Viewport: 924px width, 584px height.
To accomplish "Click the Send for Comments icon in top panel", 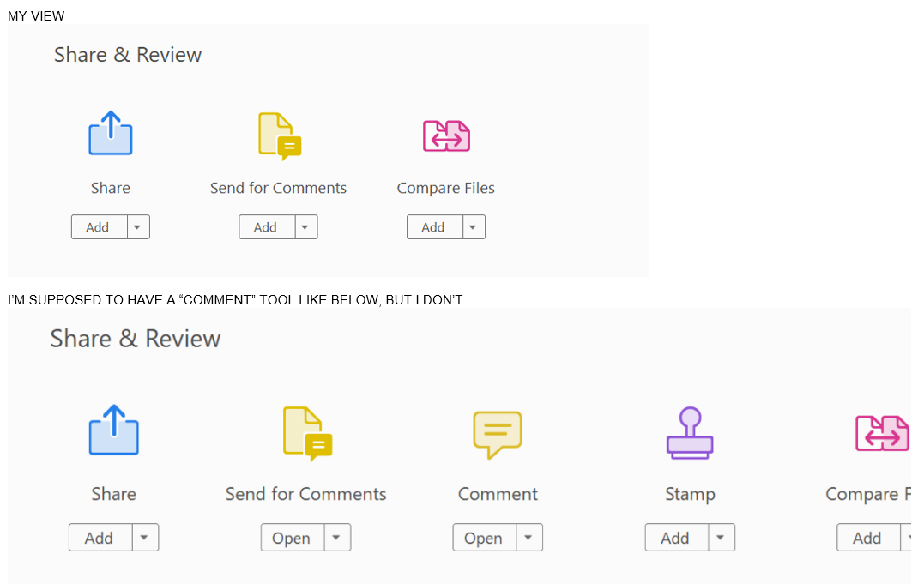I will click(x=277, y=135).
